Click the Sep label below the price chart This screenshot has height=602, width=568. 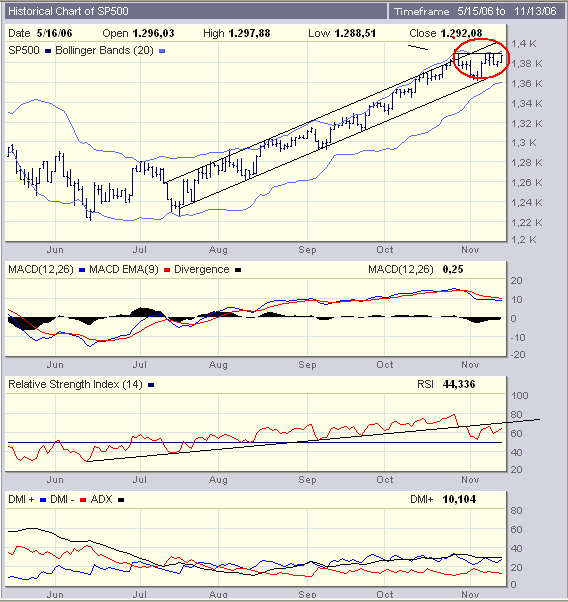(308, 250)
